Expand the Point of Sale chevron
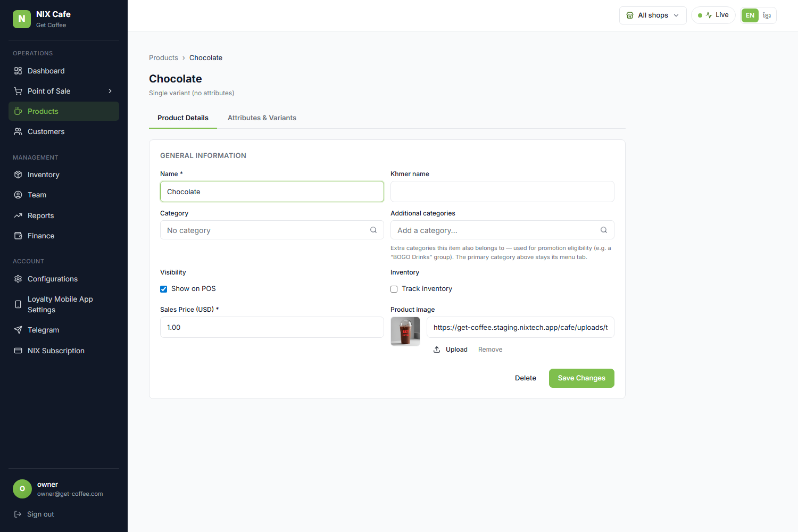This screenshot has width=798, height=532. click(110, 91)
